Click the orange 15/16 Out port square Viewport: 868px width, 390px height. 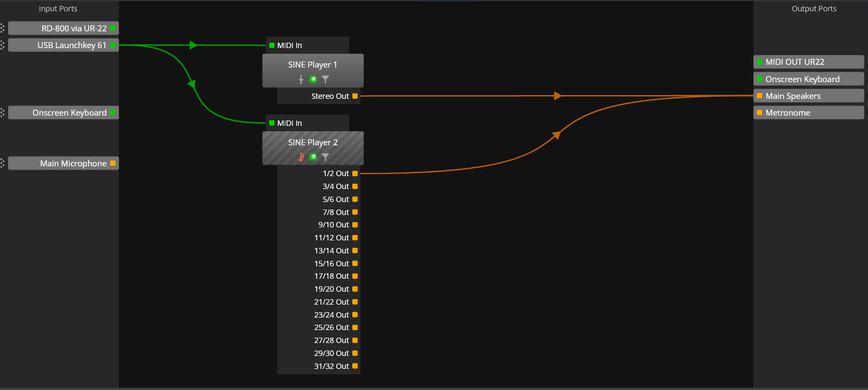355,264
